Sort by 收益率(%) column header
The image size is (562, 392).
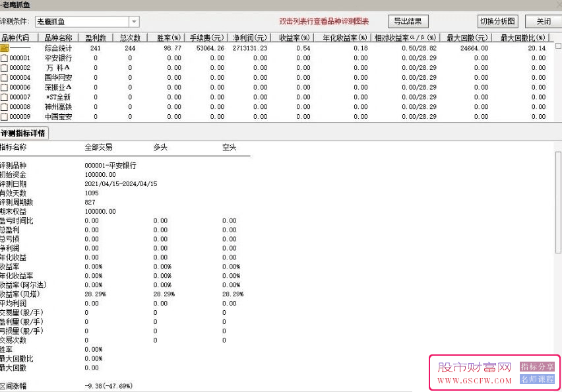[x=292, y=38]
